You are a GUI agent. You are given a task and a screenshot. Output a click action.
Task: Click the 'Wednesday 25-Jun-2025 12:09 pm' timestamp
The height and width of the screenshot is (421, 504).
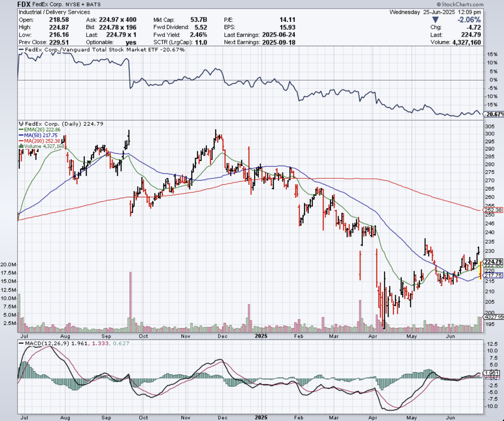pos(435,12)
